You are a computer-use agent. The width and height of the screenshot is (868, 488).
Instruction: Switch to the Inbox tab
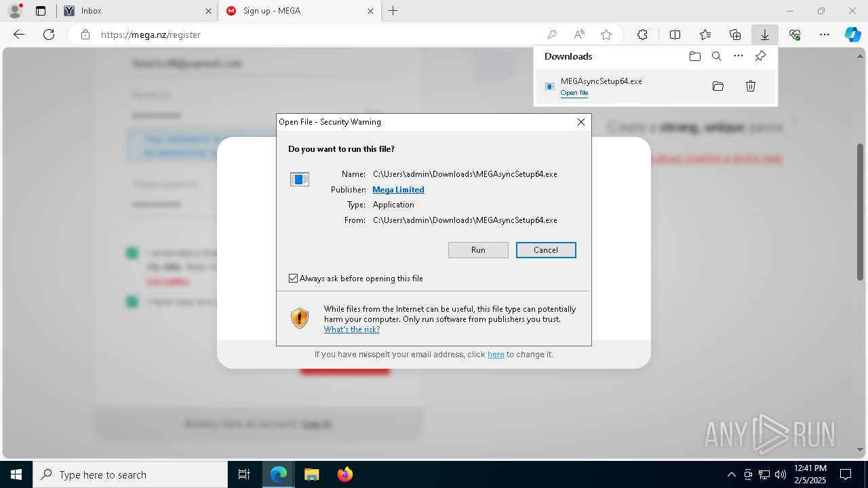coord(136,11)
